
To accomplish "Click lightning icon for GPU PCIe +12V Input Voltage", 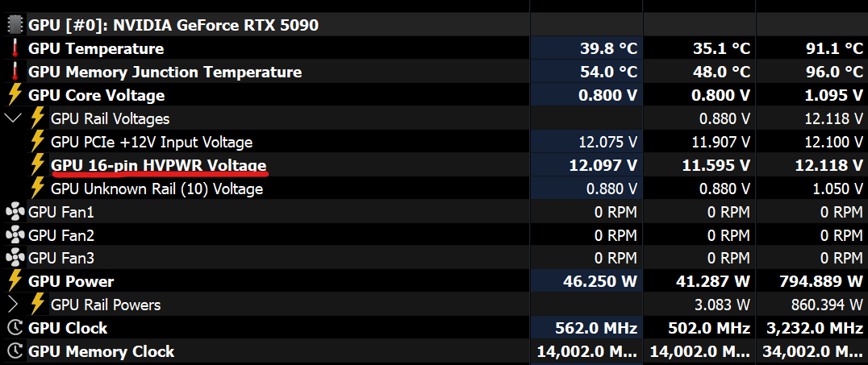I will click(x=37, y=142).
